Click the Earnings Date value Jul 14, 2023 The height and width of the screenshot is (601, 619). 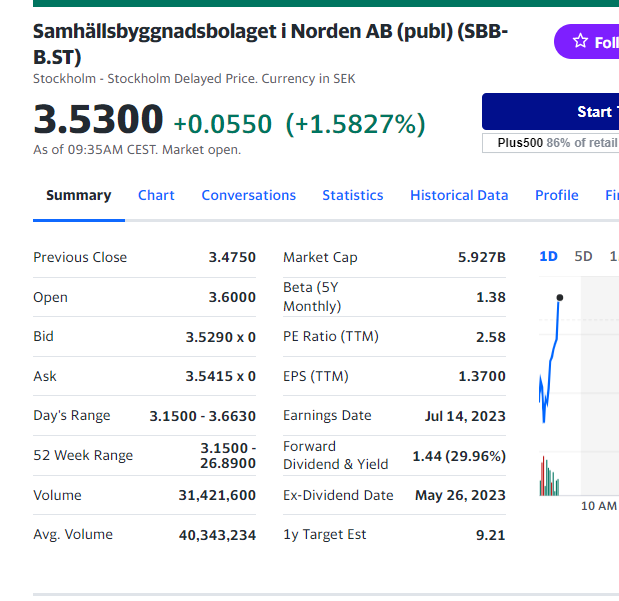pyautogui.click(x=465, y=416)
